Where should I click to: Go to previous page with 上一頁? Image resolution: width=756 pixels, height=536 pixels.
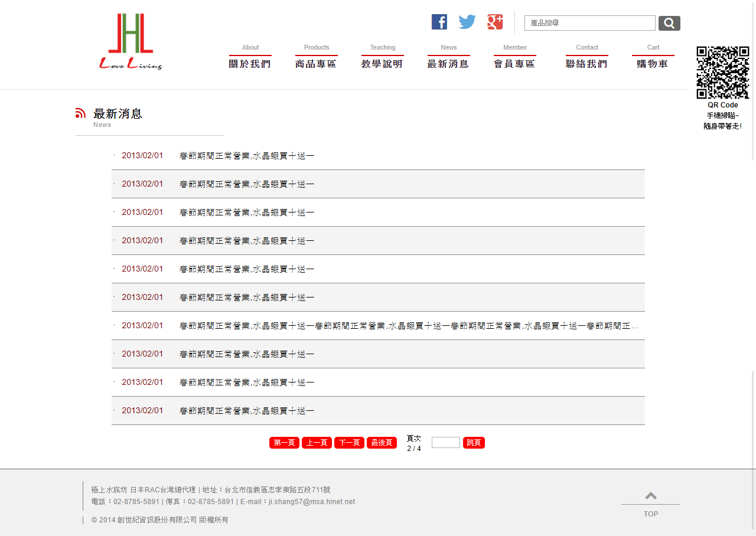pos(317,443)
